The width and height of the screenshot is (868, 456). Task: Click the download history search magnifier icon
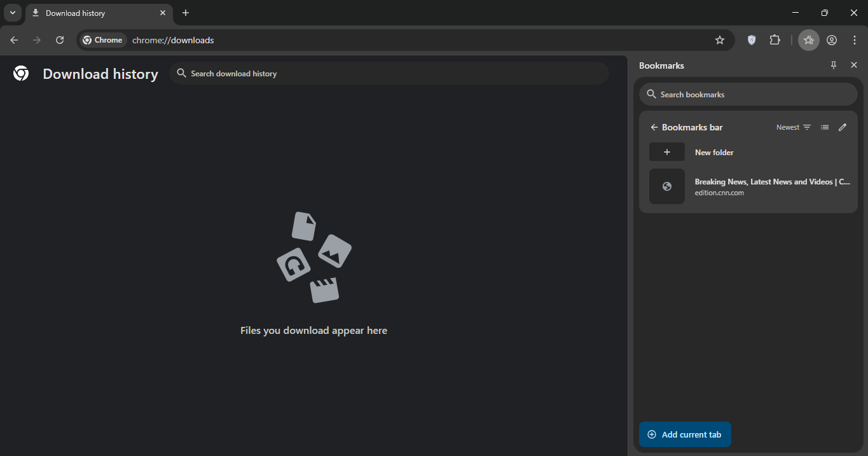pyautogui.click(x=181, y=73)
